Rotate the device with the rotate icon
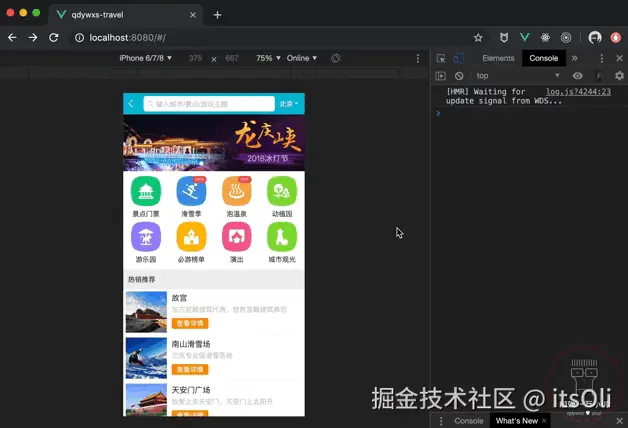Screen dimensions: 628x428 [335, 58]
